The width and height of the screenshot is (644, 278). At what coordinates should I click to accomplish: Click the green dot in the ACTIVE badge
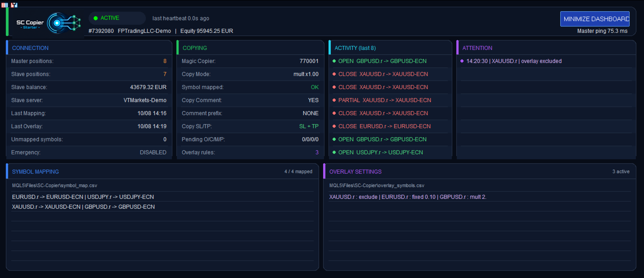point(95,18)
